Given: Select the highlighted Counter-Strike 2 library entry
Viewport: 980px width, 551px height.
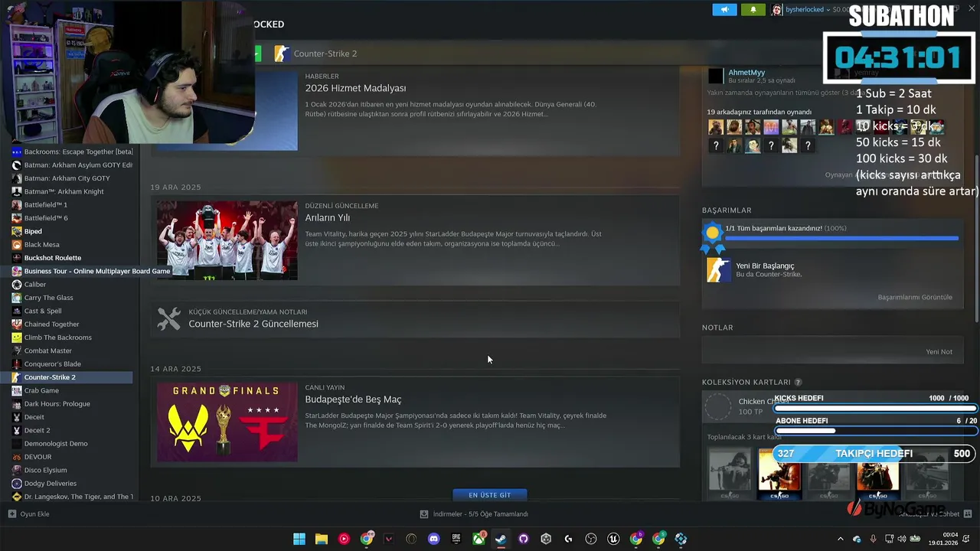Looking at the screenshot, I should coord(67,377).
